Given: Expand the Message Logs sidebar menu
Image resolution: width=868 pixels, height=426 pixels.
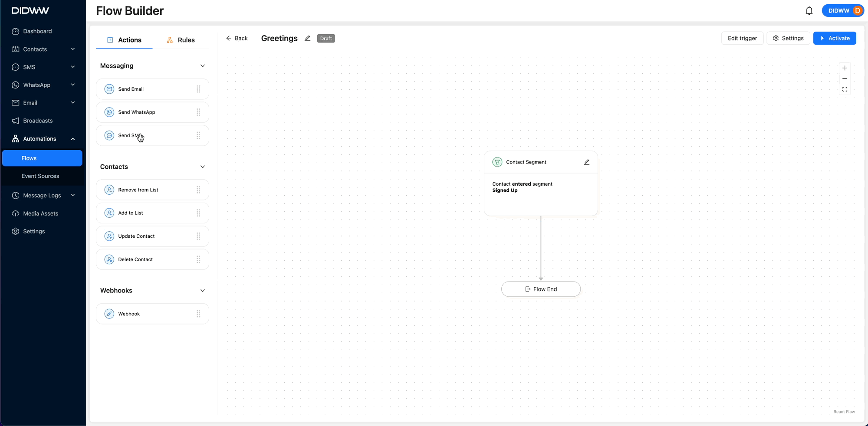Looking at the screenshot, I should [73, 196].
